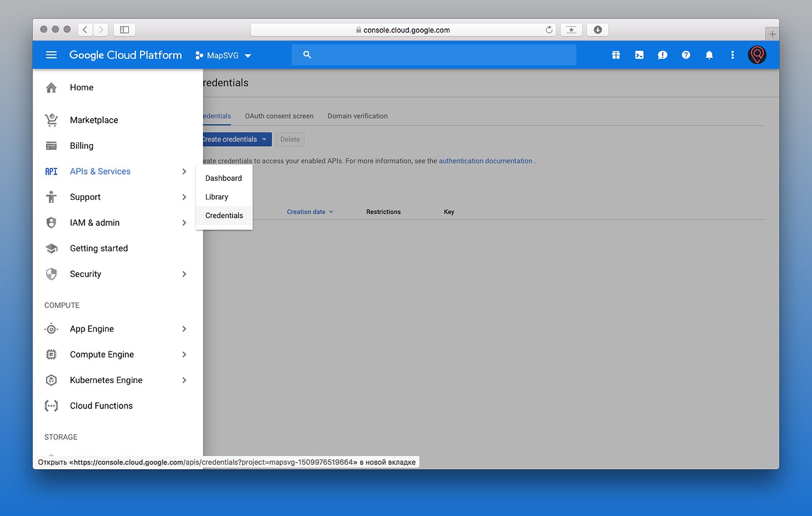Click the Kubernetes Engine hexagon icon

click(x=51, y=380)
